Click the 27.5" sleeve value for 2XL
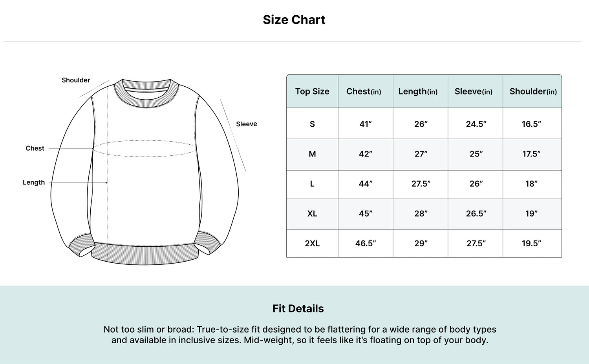Image resolution: width=589 pixels, height=364 pixels. point(476,243)
